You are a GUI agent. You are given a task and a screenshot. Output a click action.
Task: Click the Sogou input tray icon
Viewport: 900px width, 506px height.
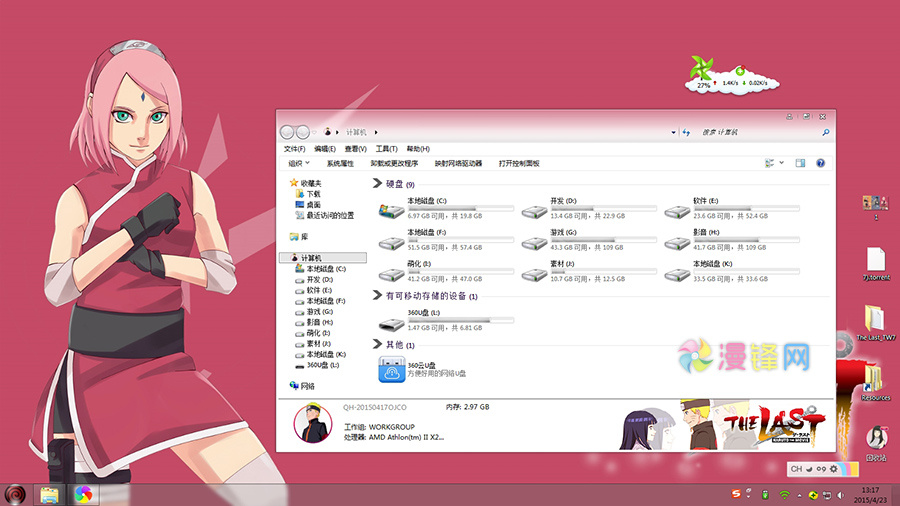736,494
